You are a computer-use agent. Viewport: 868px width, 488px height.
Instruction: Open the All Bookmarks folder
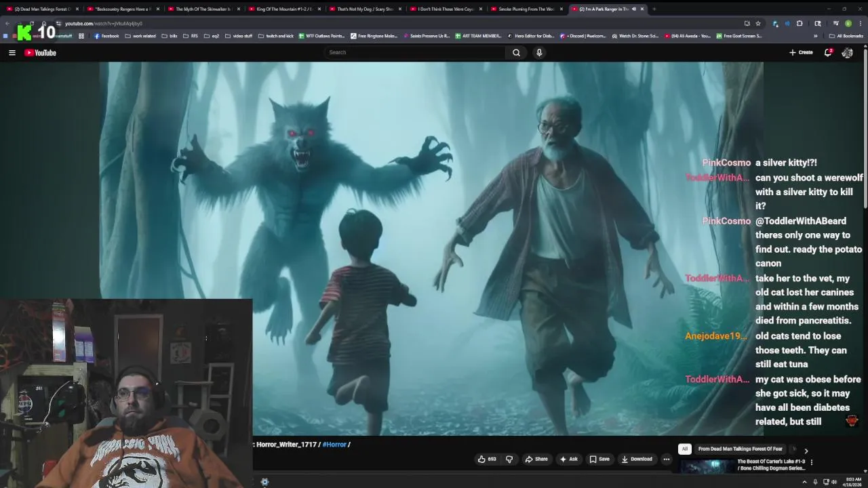click(x=846, y=36)
